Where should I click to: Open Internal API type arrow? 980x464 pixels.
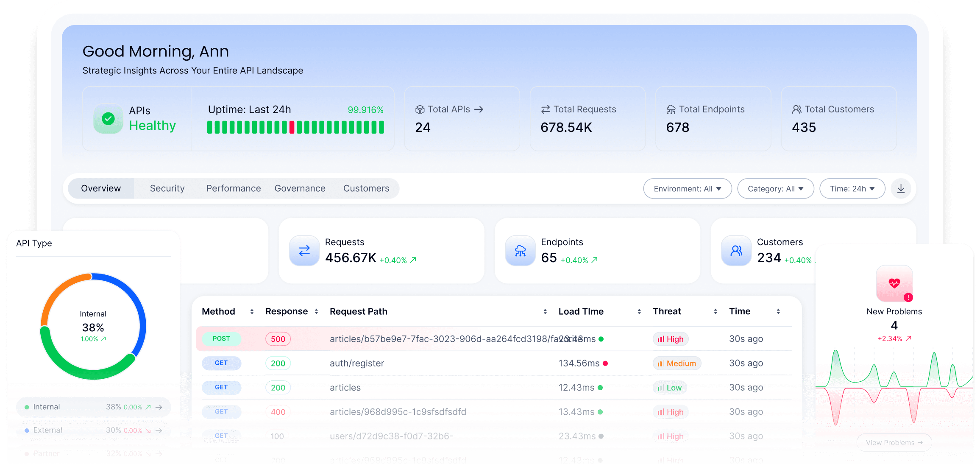tap(159, 407)
